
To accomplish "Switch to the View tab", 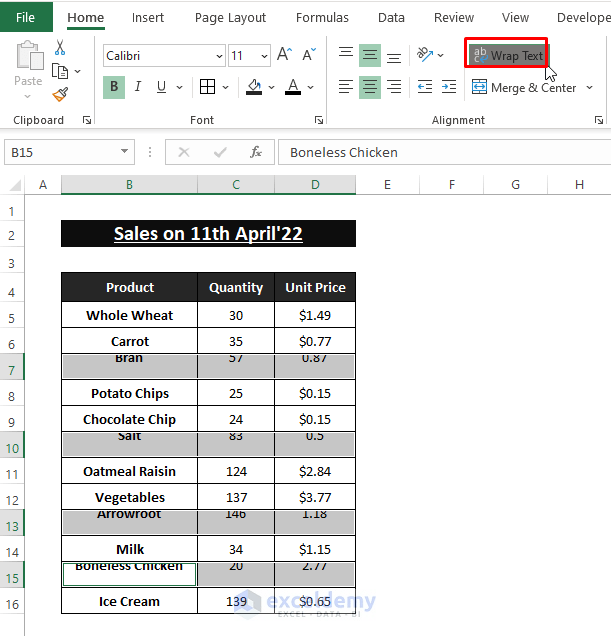I will 515,17.
